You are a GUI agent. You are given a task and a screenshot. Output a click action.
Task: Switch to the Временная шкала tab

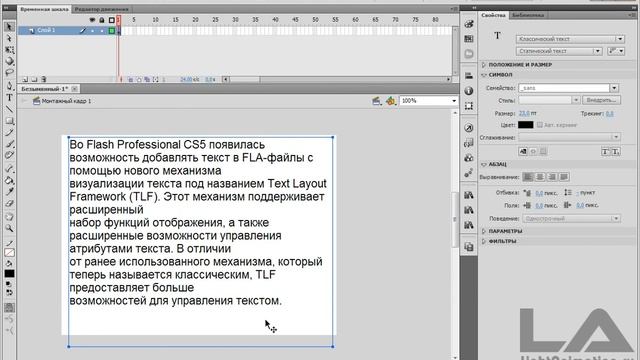pyautogui.click(x=44, y=9)
